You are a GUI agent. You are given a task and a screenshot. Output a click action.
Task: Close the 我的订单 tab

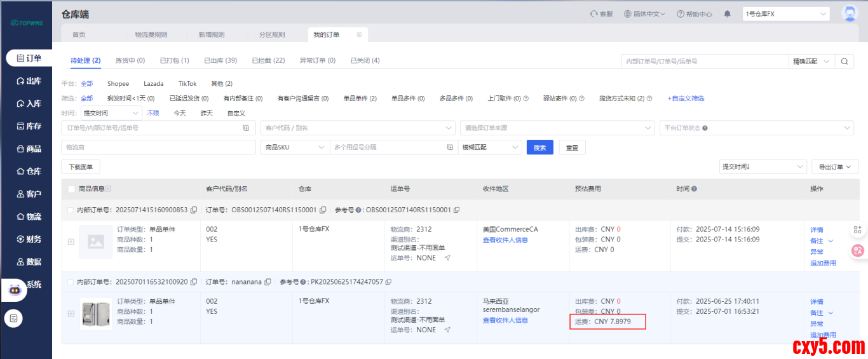click(359, 34)
